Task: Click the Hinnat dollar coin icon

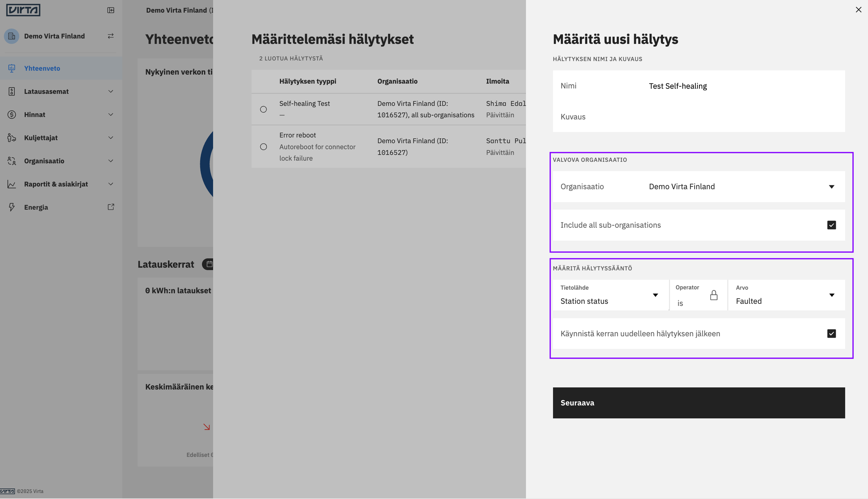Action: click(12, 115)
